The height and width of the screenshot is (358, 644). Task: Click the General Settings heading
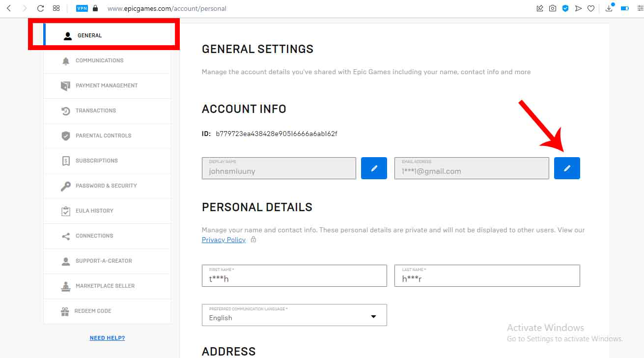[x=257, y=49]
